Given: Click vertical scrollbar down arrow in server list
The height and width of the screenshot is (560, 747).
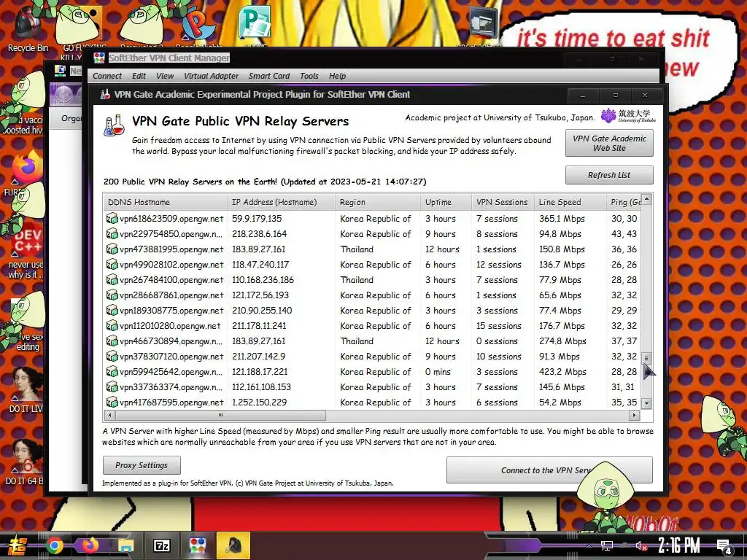Looking at the screenshot, I should (646, 403).
